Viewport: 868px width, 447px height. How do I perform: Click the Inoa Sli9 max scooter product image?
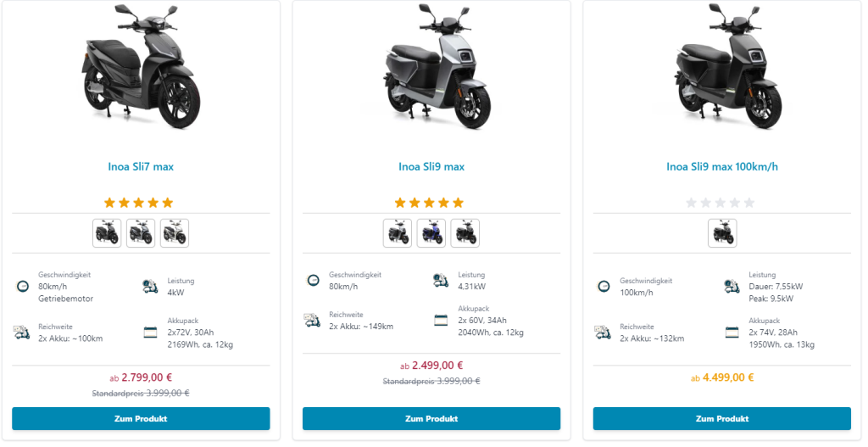pos(431,68)
